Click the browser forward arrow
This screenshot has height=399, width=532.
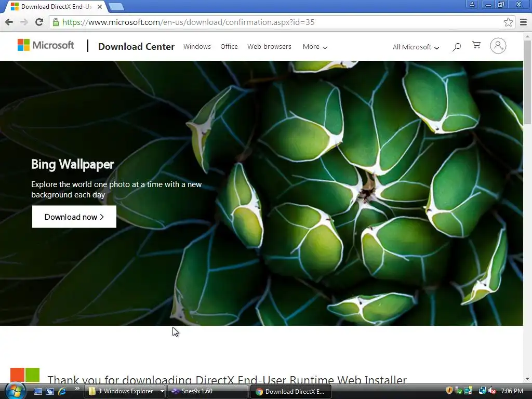coord(24,22)
